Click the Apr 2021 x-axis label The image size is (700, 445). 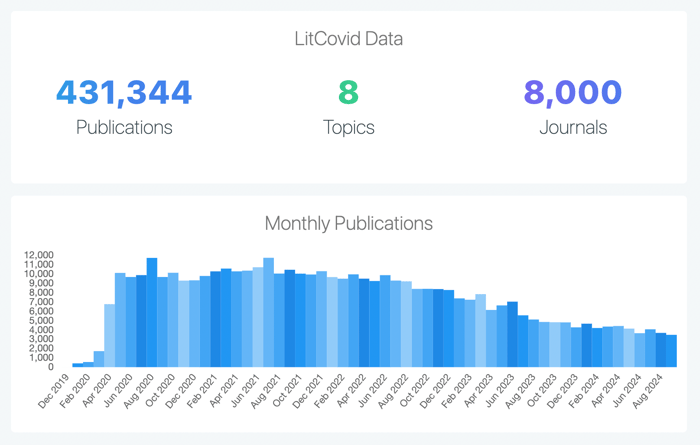(224, 391)
